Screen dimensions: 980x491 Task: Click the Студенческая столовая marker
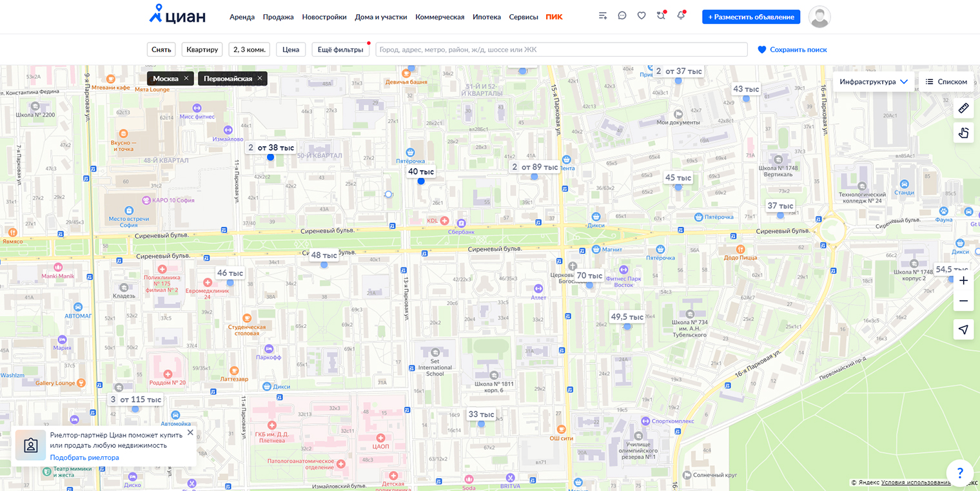(247, 318)
